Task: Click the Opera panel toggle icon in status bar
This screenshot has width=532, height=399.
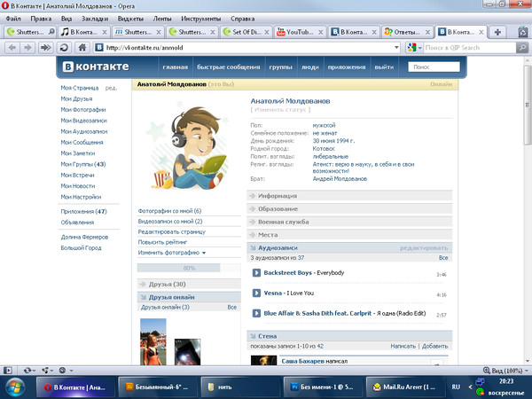Action: (x=8, y=370)
